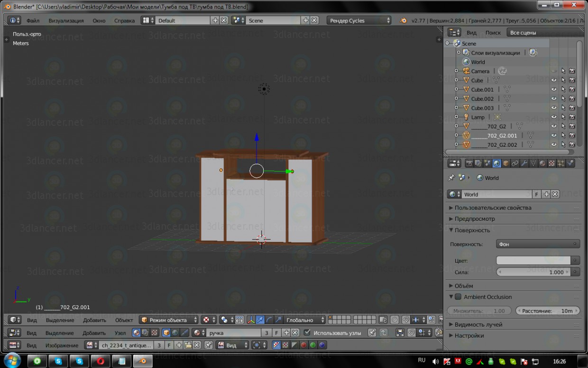This screenshot has width=588, height=368.
Task: Click the 'ручка' material name field
Action: click(x=233, y=333)
